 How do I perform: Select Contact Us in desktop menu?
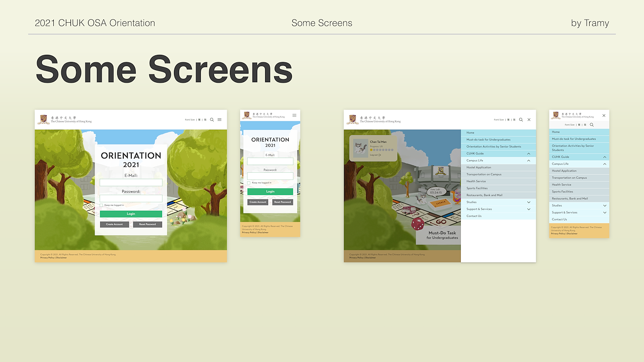(x=498, y=216)
